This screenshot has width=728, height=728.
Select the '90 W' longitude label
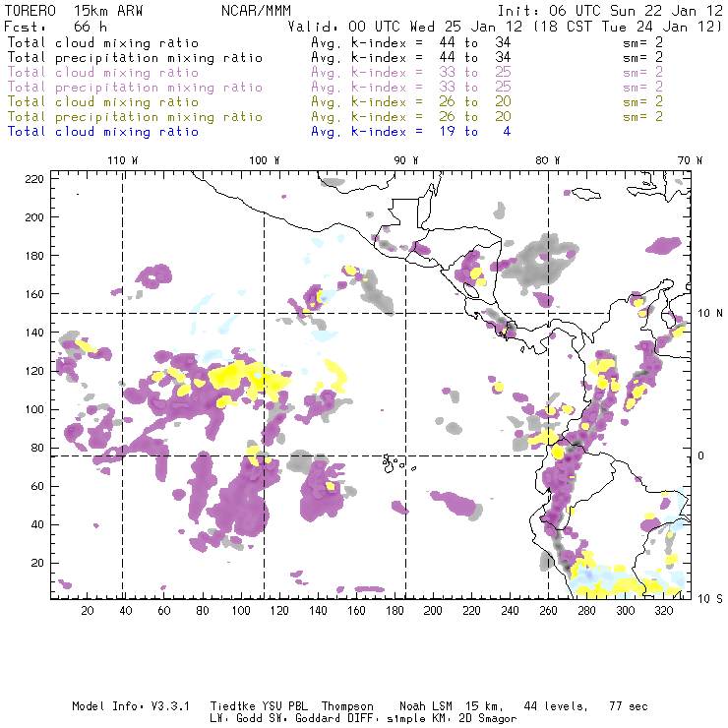pyautogui.click(x=405, y=160)
